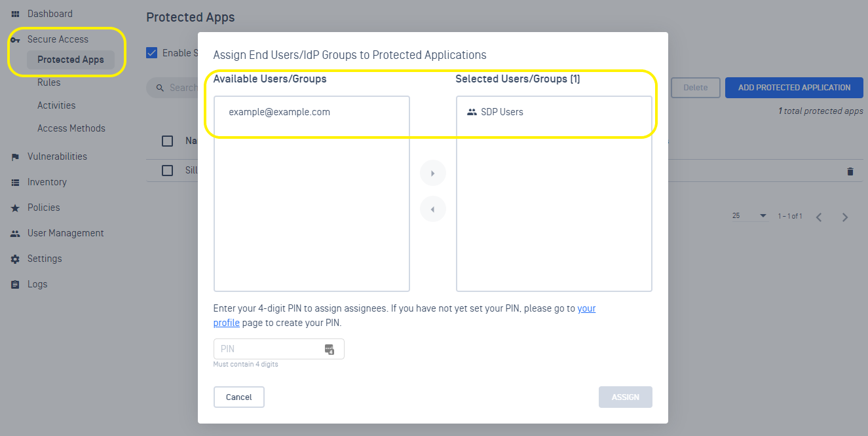Open Access Methods in sidebar
Image resolution: width=868 pixels, height=436 pixels.
pyautogui.click(x=71, y=128)
